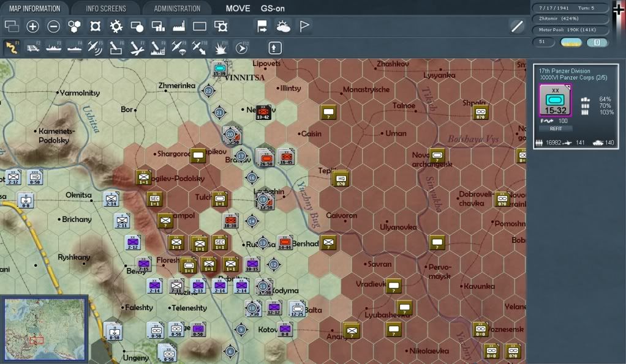
Task: Click the date and Turn 5 field
Action: click(570, 8)
